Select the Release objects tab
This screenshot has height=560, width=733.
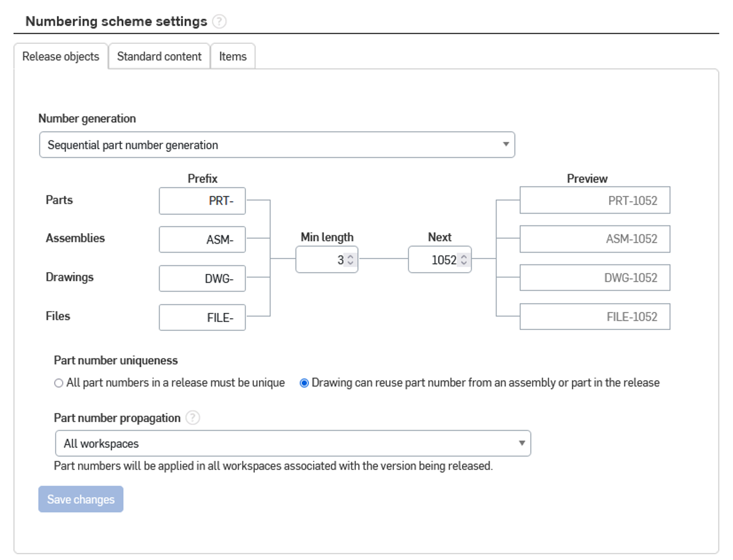(61, 56)
